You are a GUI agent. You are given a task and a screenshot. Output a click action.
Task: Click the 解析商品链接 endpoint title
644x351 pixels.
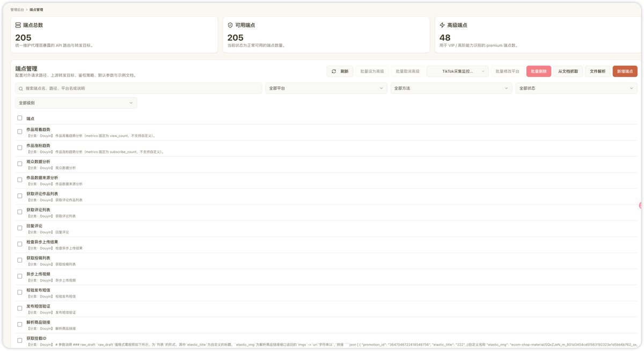click(38, 322)
